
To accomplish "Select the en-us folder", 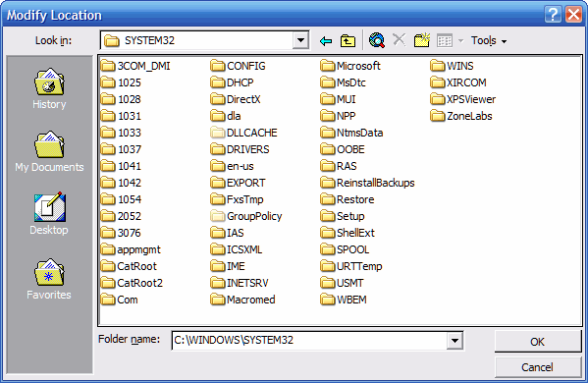I will point(232,166).
